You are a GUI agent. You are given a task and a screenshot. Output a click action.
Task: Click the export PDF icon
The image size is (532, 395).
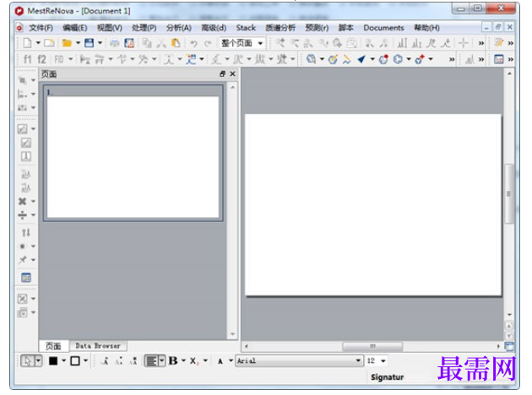[x=129, y=43]
